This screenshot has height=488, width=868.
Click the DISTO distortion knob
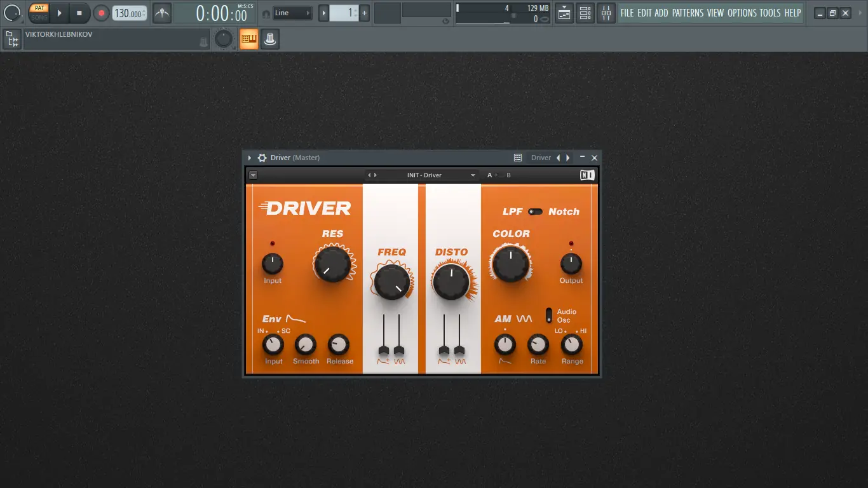tap(451, 282)
